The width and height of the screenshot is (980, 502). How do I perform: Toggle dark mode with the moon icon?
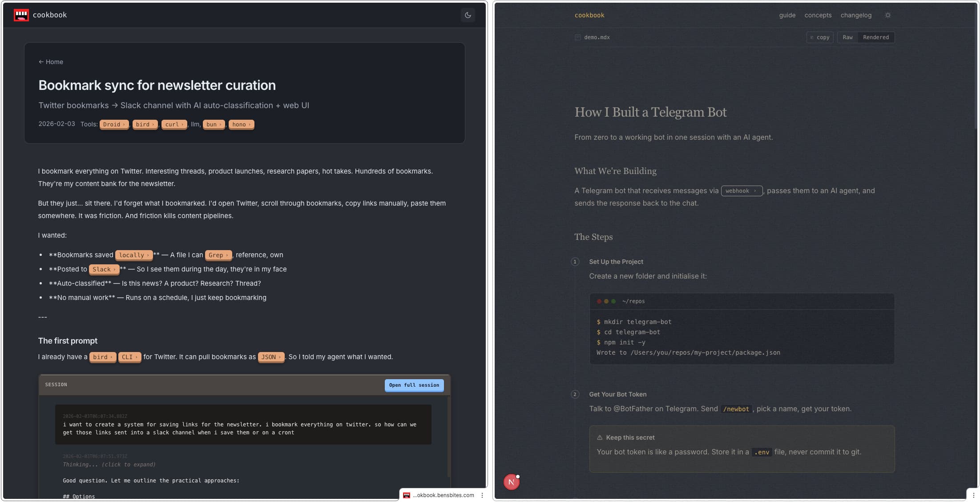468,15
